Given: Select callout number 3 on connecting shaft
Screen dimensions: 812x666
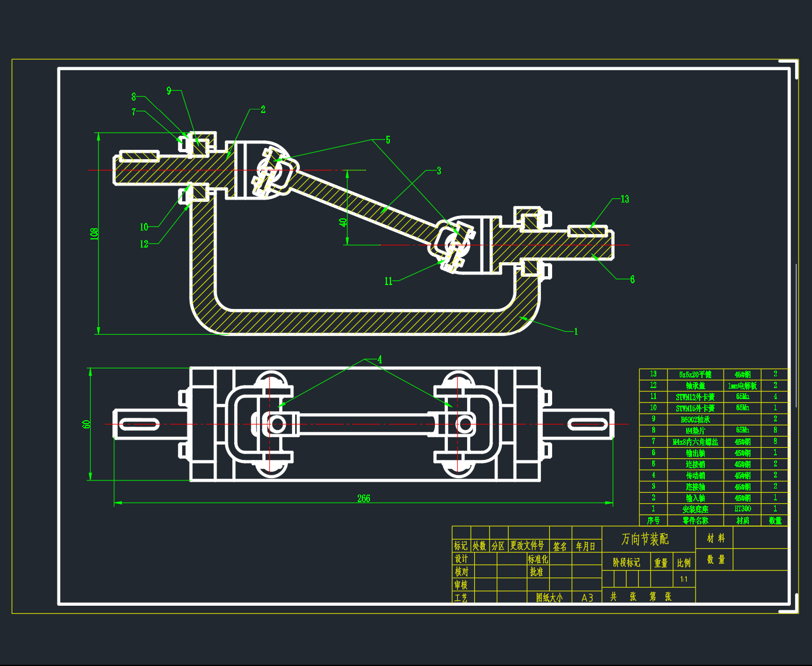Looking at the screenshot, I should (x=439, y=171).
